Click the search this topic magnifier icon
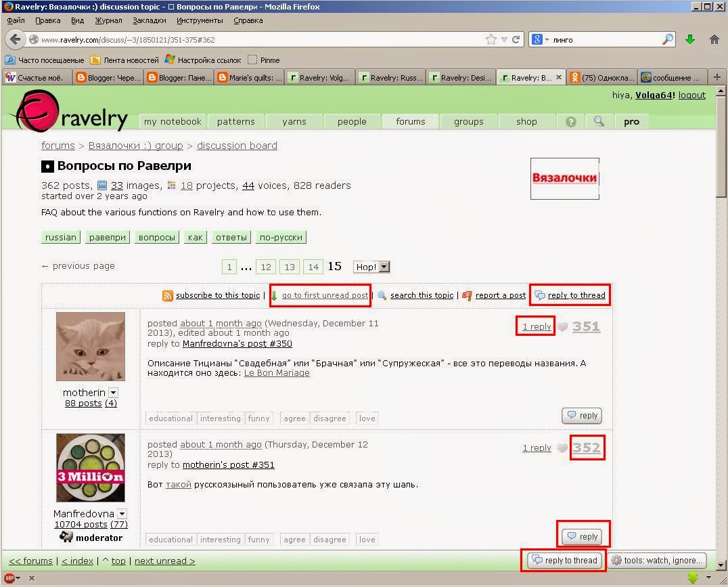728x587 pixels. 382,296
